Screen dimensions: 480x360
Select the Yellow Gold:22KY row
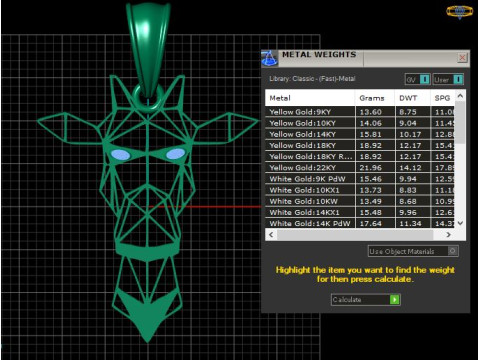click(x=360, y=168)
